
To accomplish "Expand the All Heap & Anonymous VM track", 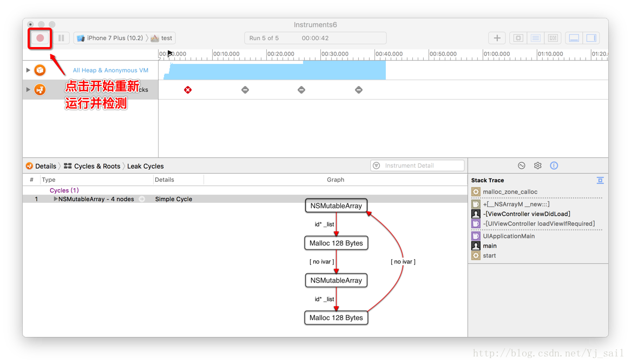I will pos(28,70).
